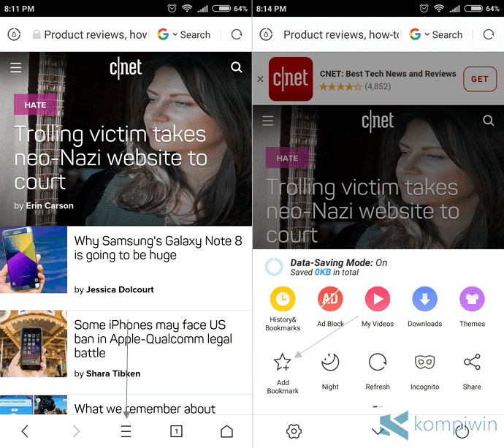Open author Jessica Dolcourt link
The image size is (504, 448).
(x=120, y=289)
